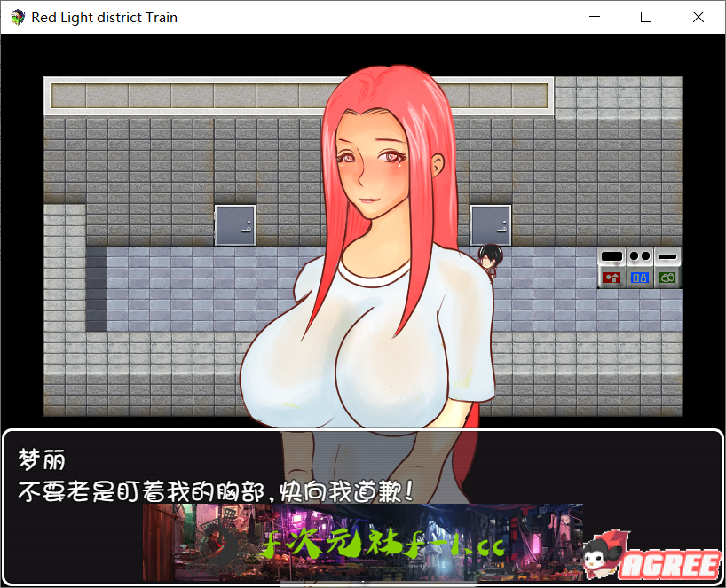Minimize the game window
726x588 pixels.
point(596,17)
